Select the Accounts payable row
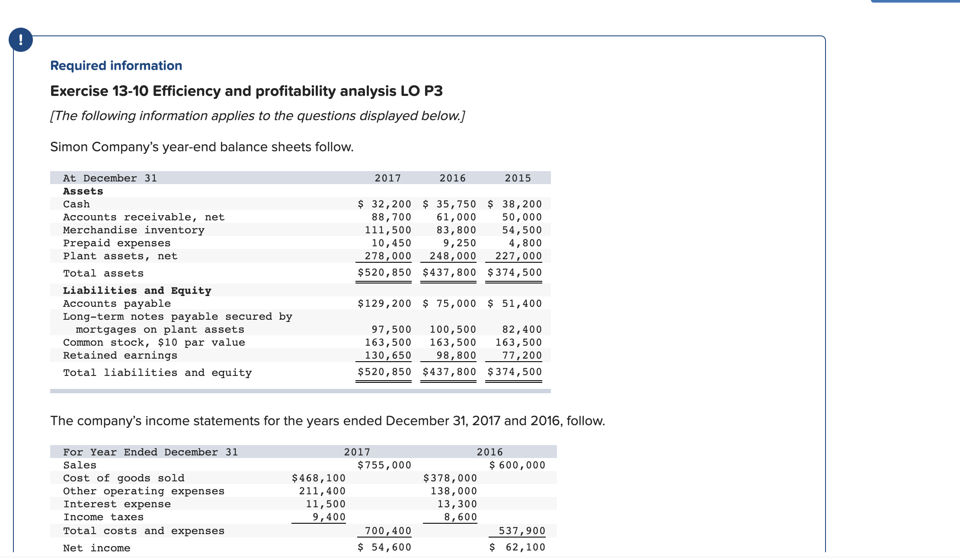This screenshot has height=560, width=960. pyautogui.click(x=116, y=303)
